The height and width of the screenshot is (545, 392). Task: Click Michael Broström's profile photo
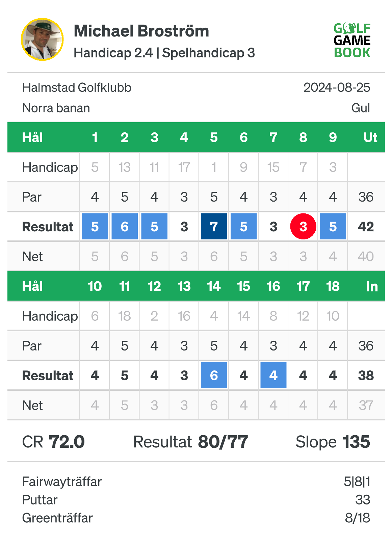click(x=42, y=40)
